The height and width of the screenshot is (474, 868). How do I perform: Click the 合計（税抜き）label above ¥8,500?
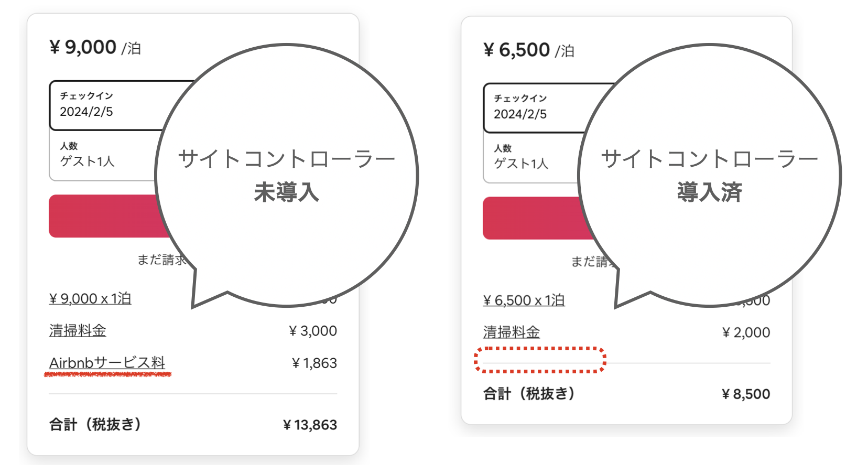tap(529, 394)
